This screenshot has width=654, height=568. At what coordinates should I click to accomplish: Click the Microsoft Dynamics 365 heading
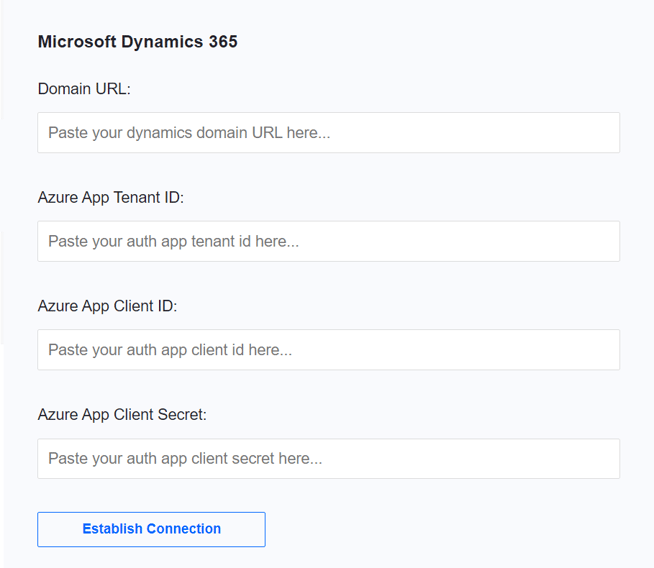click(137, 42)
